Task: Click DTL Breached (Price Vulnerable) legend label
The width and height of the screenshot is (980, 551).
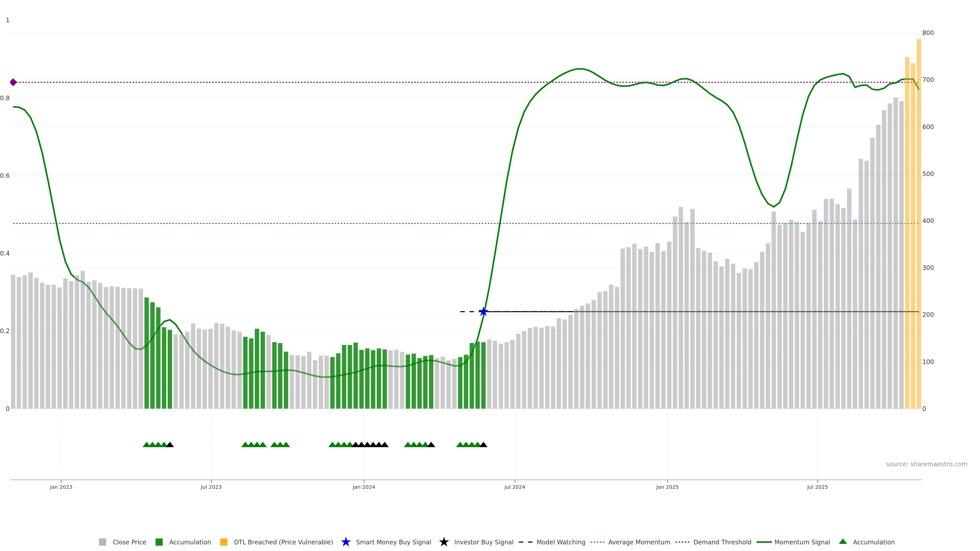Action: [x=283, y=542]
